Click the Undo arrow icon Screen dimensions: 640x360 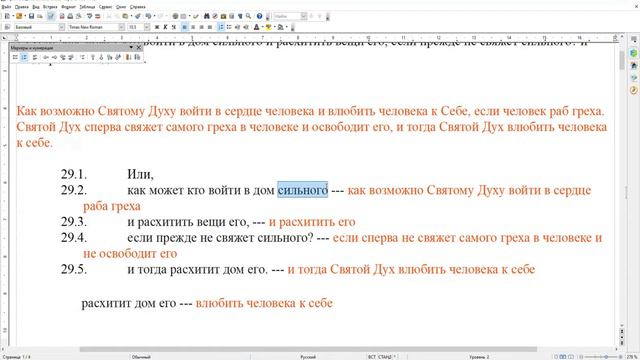[148, 16]
